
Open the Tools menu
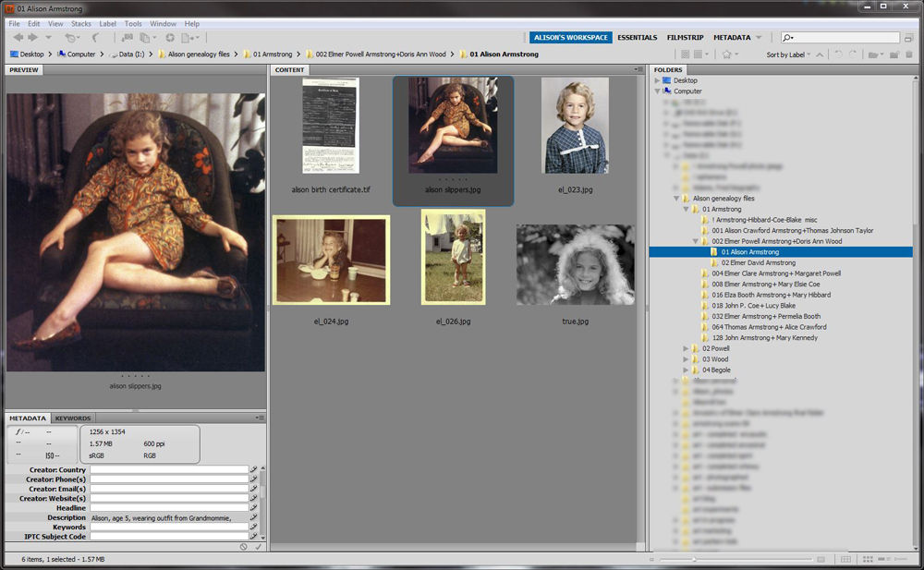click(132, 24)
